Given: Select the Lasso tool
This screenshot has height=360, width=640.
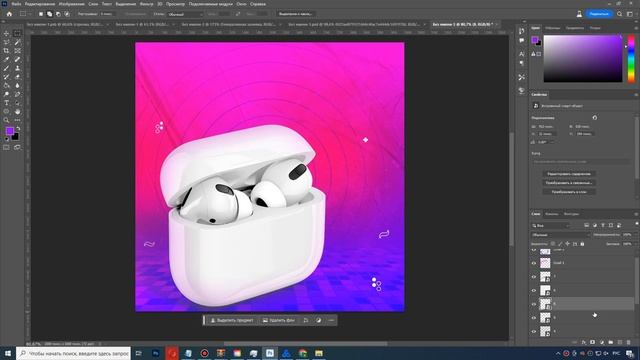Looking at the screenshot, I should pyautogui.click(x=6, y=42).
